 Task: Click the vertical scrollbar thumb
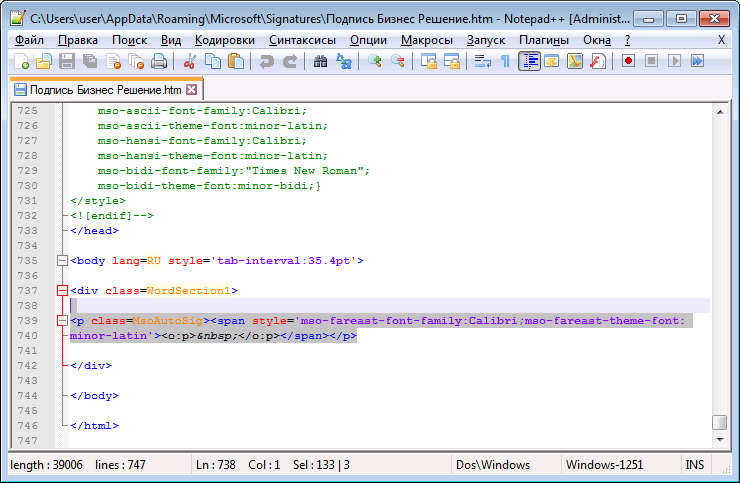point(720,422)
